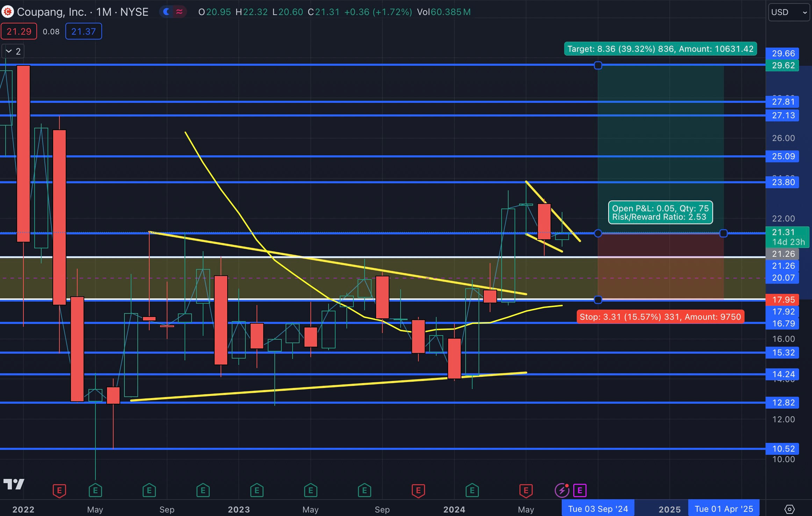Select the 17.95 stop level handle

coord(598,300)
